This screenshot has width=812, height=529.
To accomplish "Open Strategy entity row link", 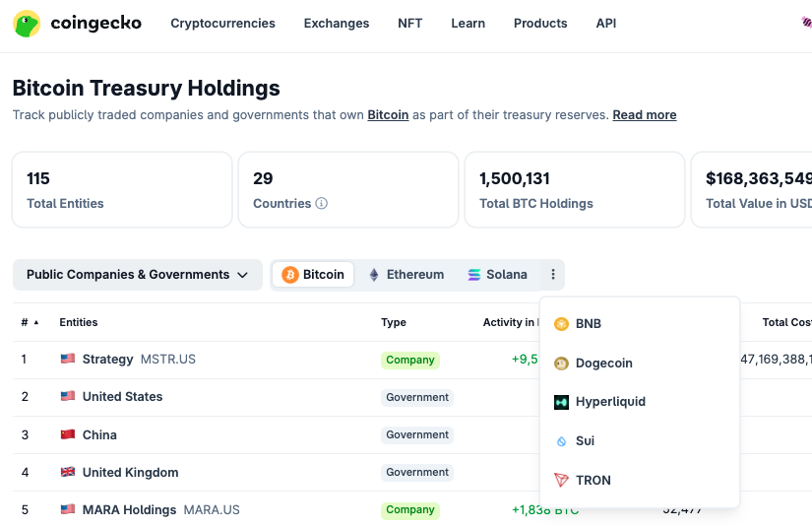I will [107, 359].
